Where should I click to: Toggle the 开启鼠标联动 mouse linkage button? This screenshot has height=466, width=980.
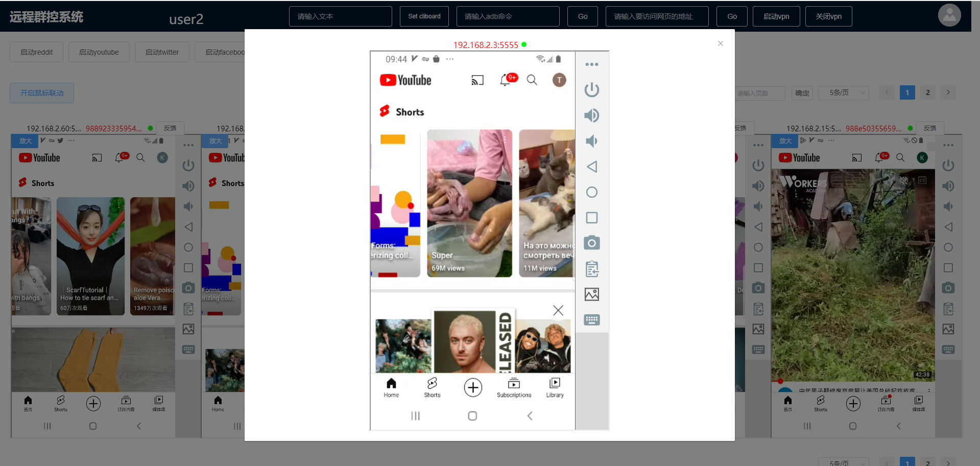click(42, 93)
